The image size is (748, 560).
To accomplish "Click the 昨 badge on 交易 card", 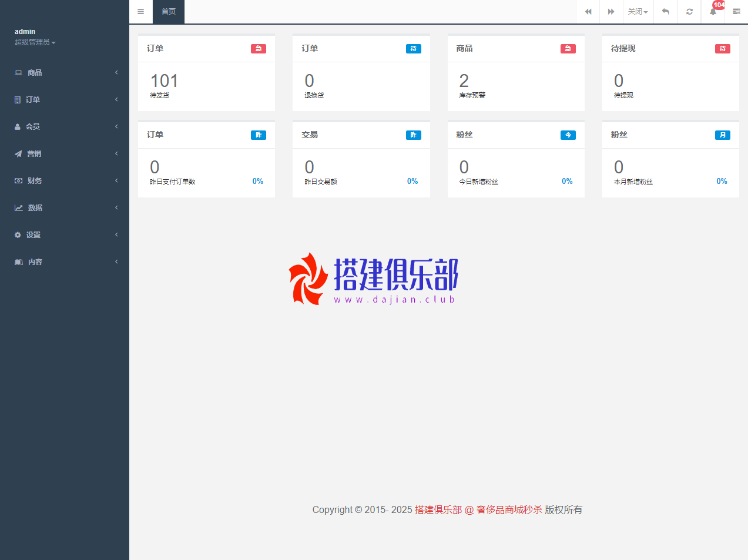I will (x=414, y=135).
